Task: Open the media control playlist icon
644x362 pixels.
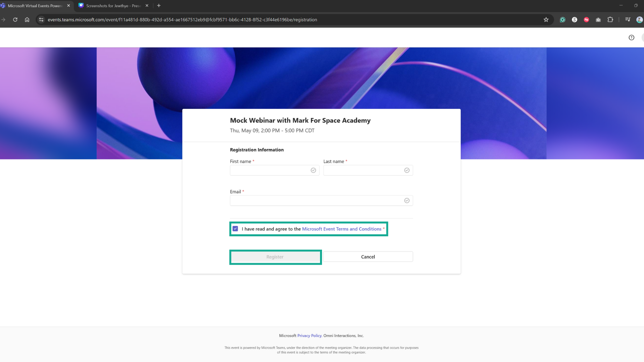Action: click(x=628, y=20)
